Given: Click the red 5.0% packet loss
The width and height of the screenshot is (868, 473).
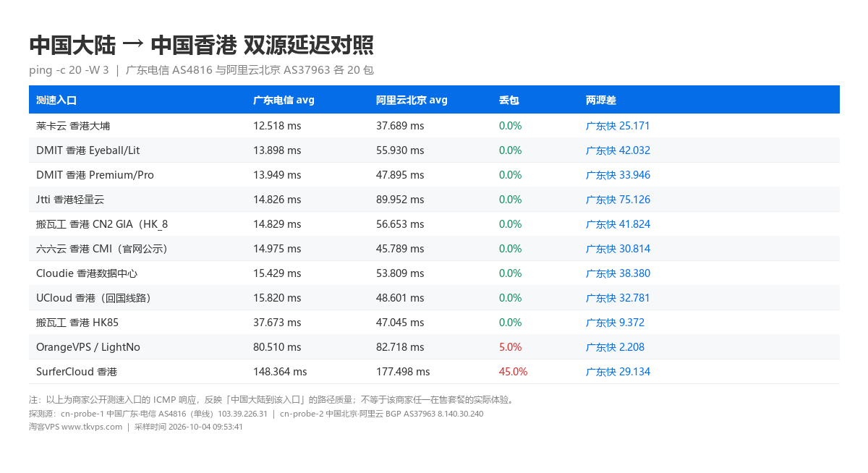Looking at the screenshot, I should [511, 347].
